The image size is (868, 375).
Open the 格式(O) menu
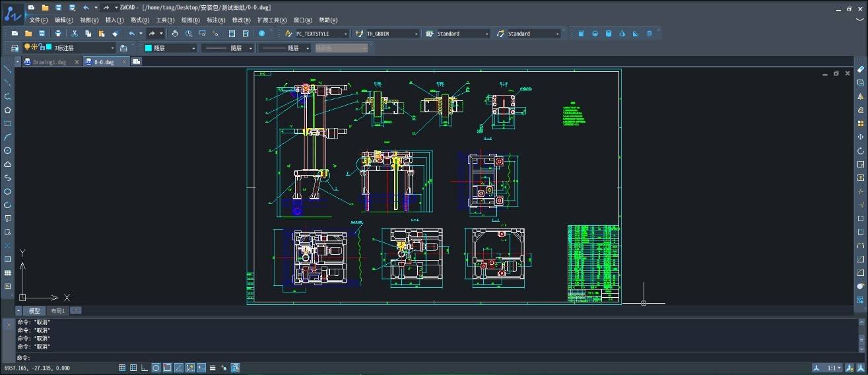(x=140, y=20)
